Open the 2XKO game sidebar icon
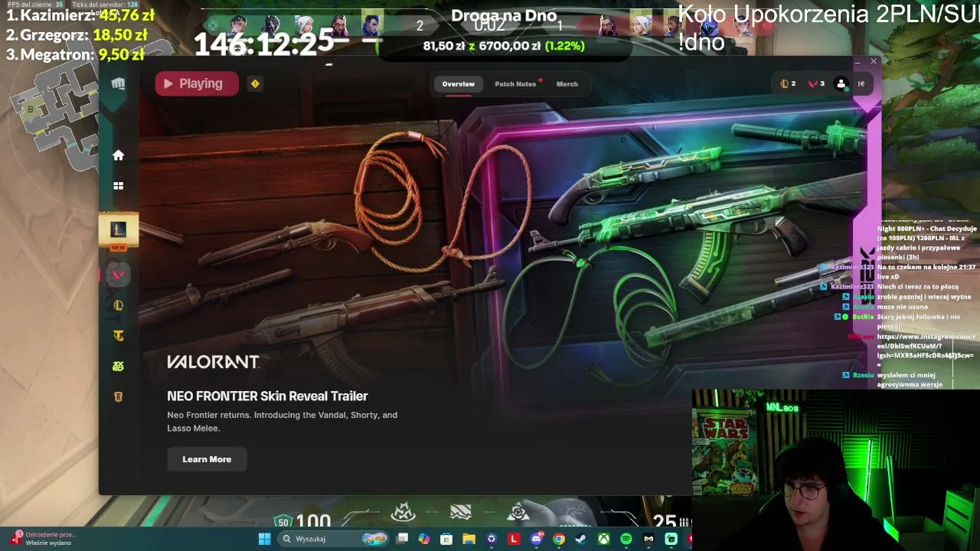This screenshot has width=980, height=551. tap(118, 366)
